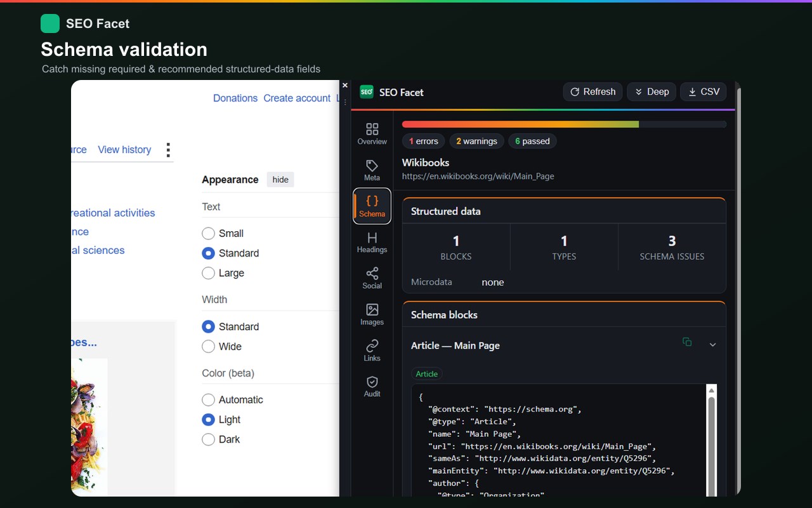Click the green Article type tag
The width and height of the screenshot is (812, 508).
click(427, 374)
